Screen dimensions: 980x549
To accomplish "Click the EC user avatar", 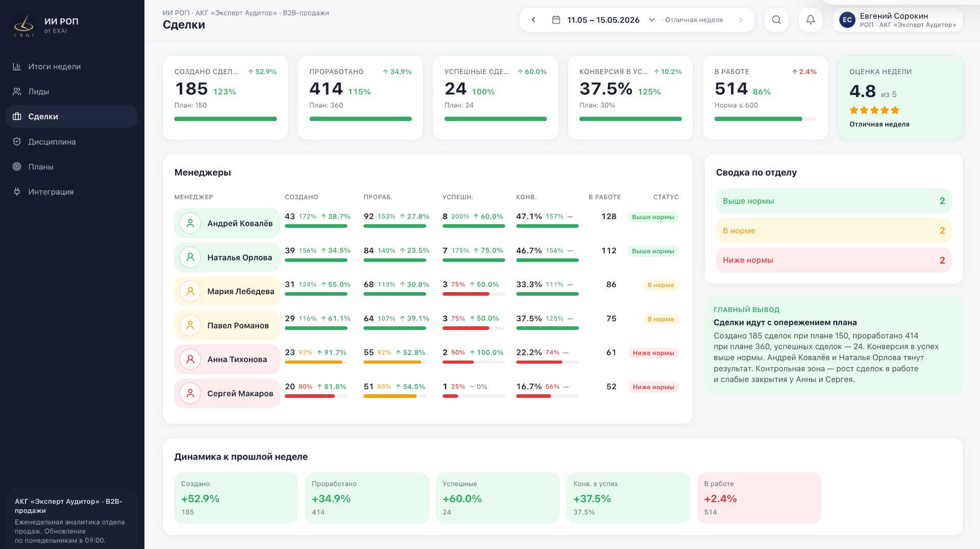I will 847,20.
